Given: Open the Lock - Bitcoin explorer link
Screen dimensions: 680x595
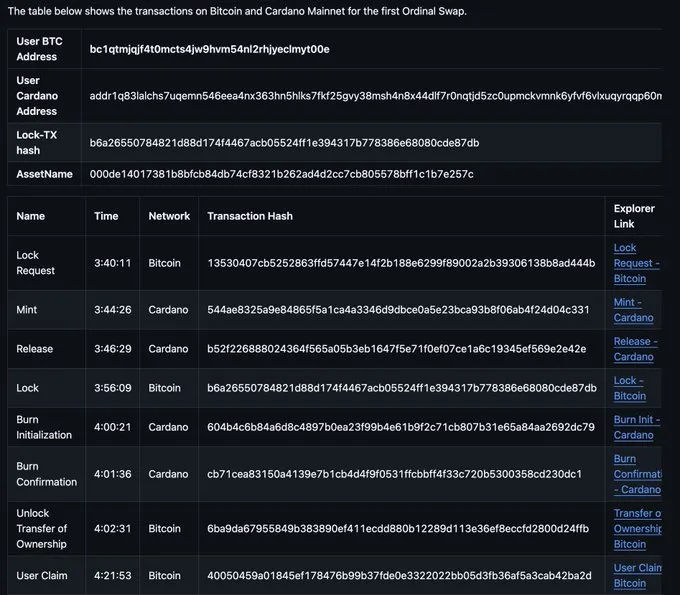Looking at the screenshot, I should click(630, 388).
